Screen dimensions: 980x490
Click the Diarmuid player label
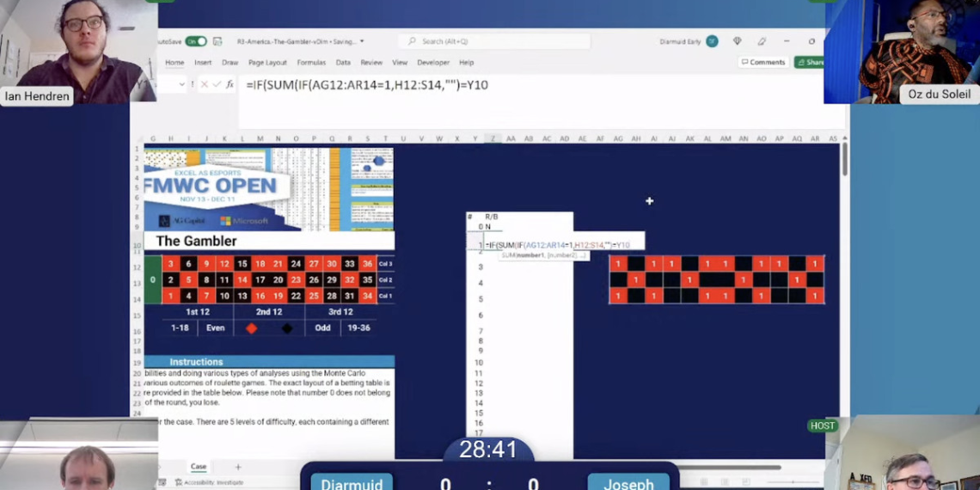click(x=352, y=484)
